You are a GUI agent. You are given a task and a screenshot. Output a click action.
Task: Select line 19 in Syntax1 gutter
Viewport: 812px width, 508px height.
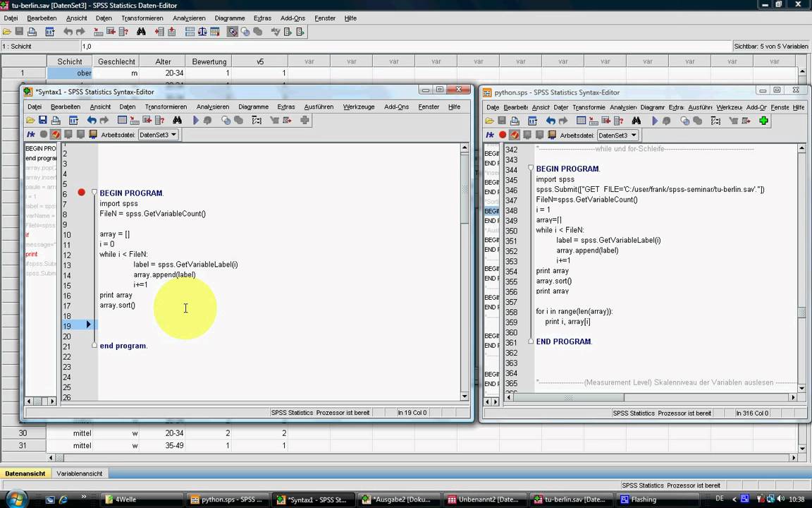pos(67,326)
